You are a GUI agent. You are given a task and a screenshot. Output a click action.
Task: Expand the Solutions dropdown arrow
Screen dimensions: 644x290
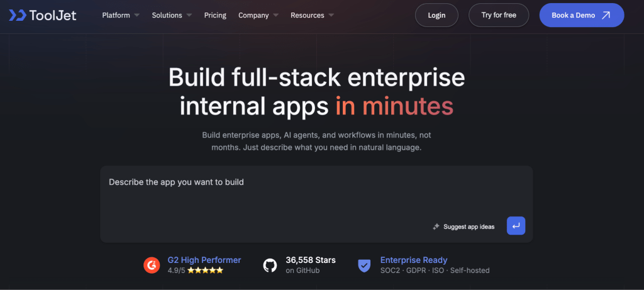click(189, 16)
